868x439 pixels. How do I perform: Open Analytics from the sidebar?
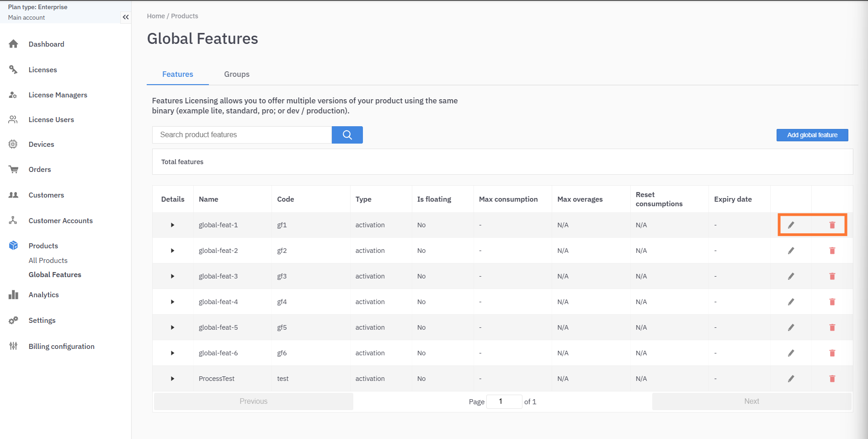tap(43, 295)
